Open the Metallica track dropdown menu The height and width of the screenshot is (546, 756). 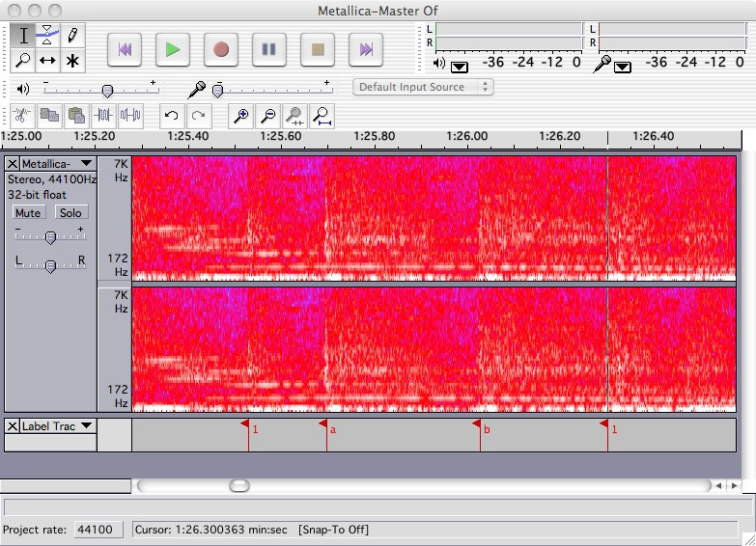click(86, 163)
